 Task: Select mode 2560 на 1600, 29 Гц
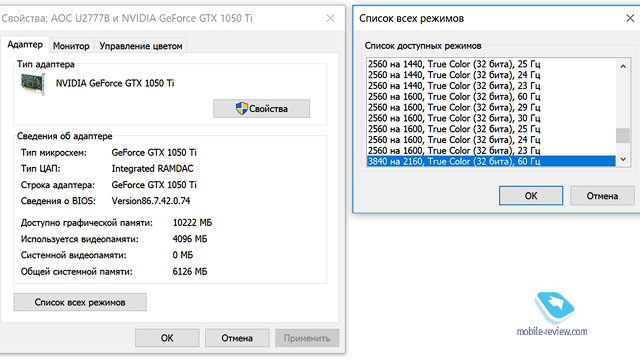click(491, 107)
